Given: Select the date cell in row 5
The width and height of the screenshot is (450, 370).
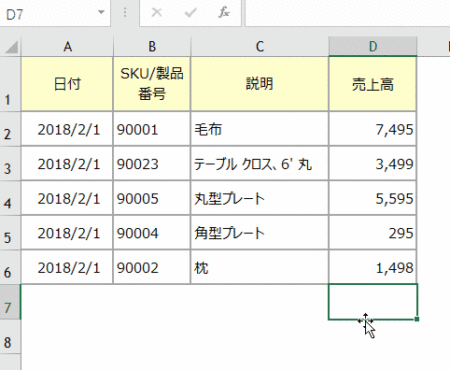Looking at the screenshot, I should 67,233.
